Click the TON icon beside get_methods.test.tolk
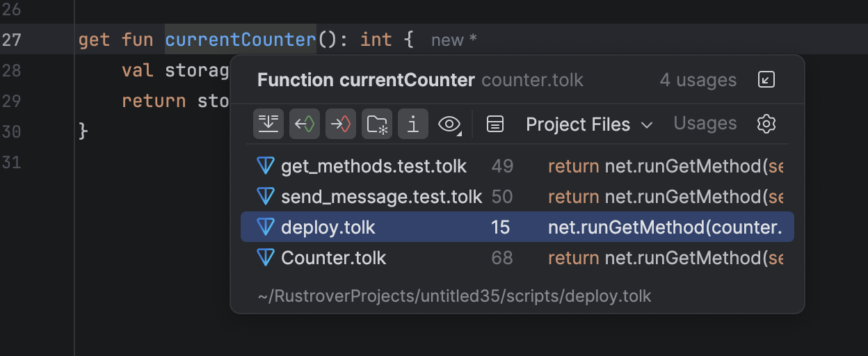868x356 pixels. click(266, 166)
